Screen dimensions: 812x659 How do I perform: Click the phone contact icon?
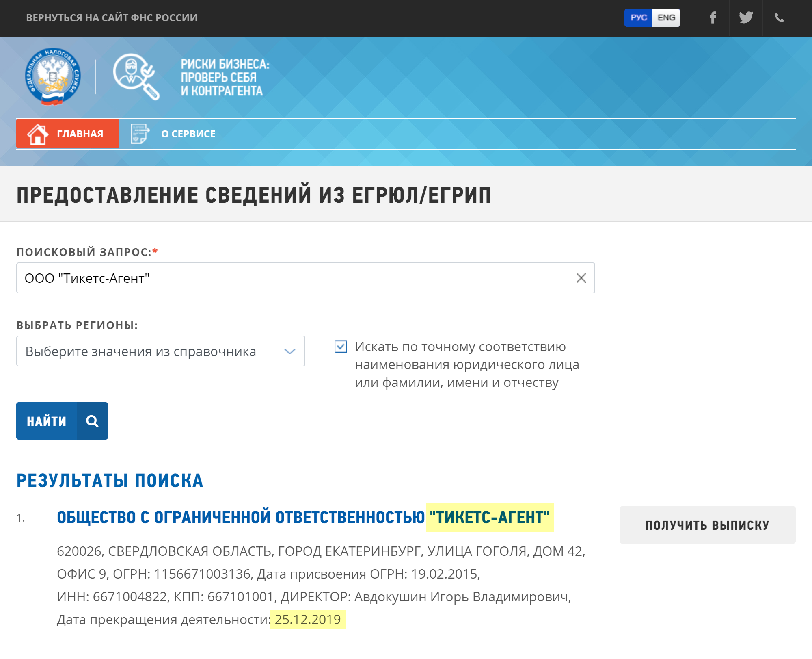(x=780, y=17)
